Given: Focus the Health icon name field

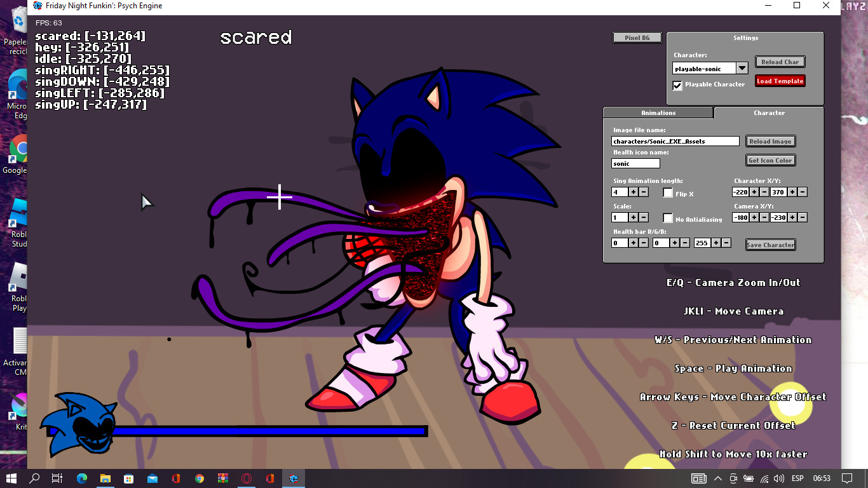Looking at the screenshot, I should (635, 163).
